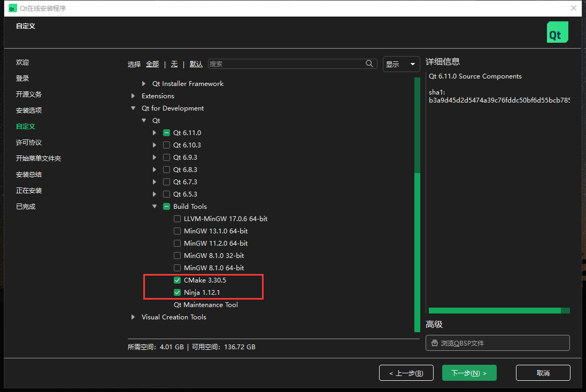Expand the Qt Installer Framework node
This screenshot has width=586, height=392.
pos(144,84)
